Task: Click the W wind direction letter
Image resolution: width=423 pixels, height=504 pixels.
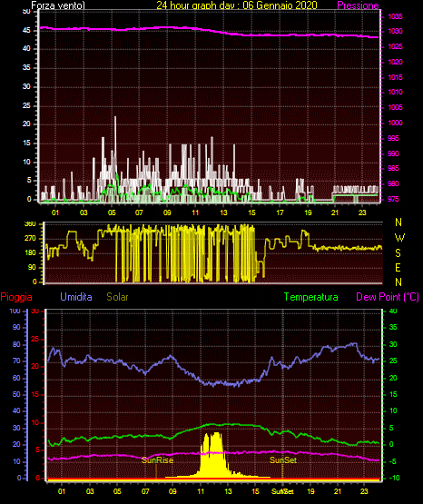Action: tap(399, 238)
